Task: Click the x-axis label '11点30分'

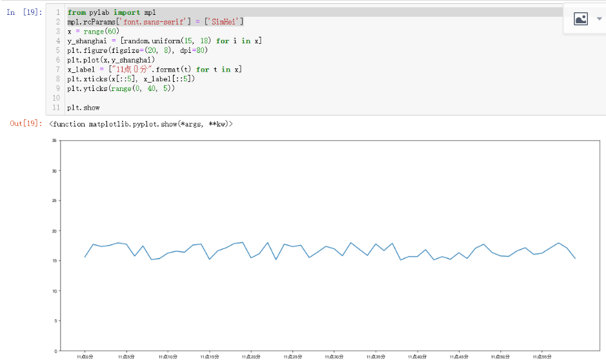Action: (334, 357)
